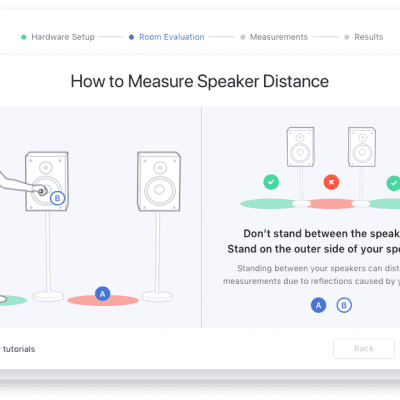
Task: Click the "Don't stand between the speak" line
Action: click(321, 233)
